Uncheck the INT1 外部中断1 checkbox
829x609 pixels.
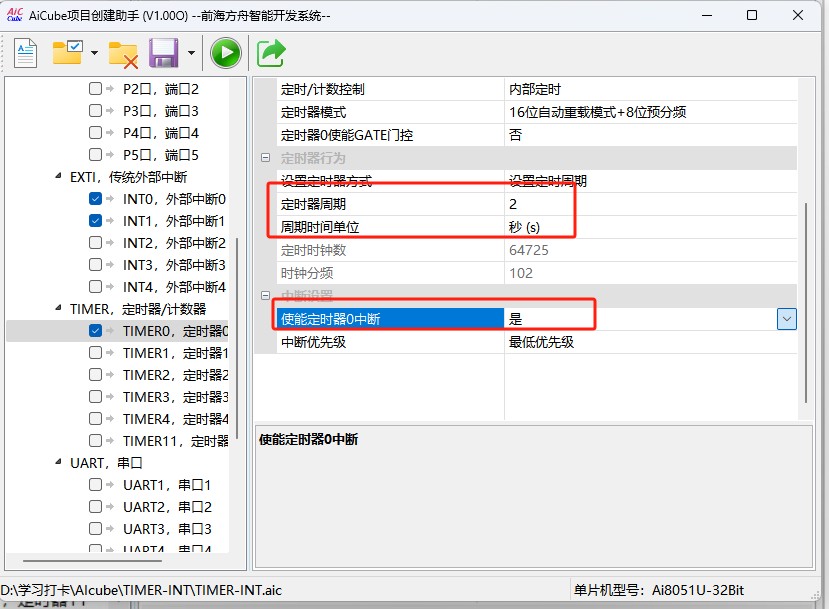95,220
